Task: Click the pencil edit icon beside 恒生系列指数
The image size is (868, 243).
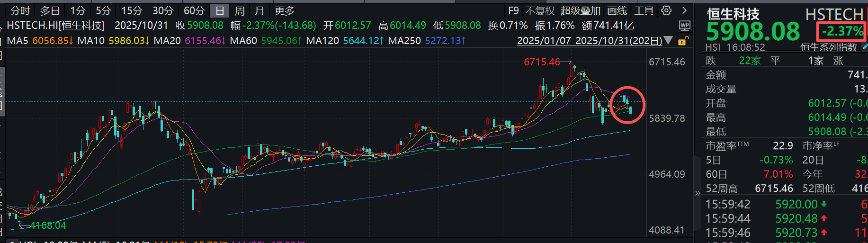Action: click(865, 47)
